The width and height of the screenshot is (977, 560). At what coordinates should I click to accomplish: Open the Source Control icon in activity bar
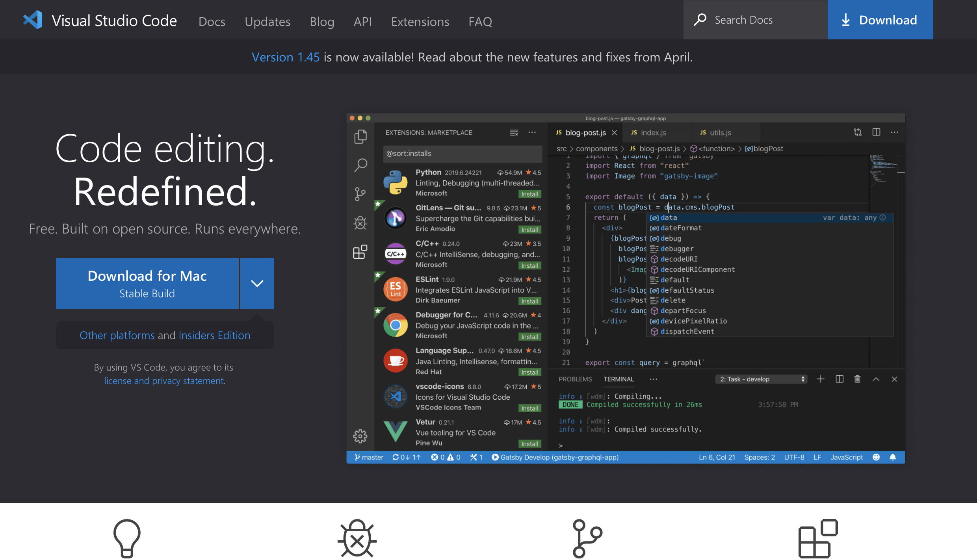pyautogui.click(x=360, y=194)
